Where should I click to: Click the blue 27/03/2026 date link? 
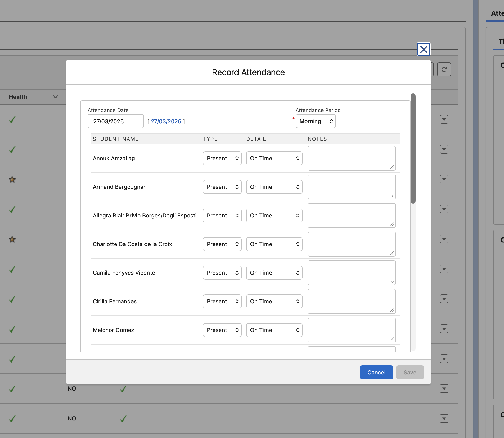[166, 121]
